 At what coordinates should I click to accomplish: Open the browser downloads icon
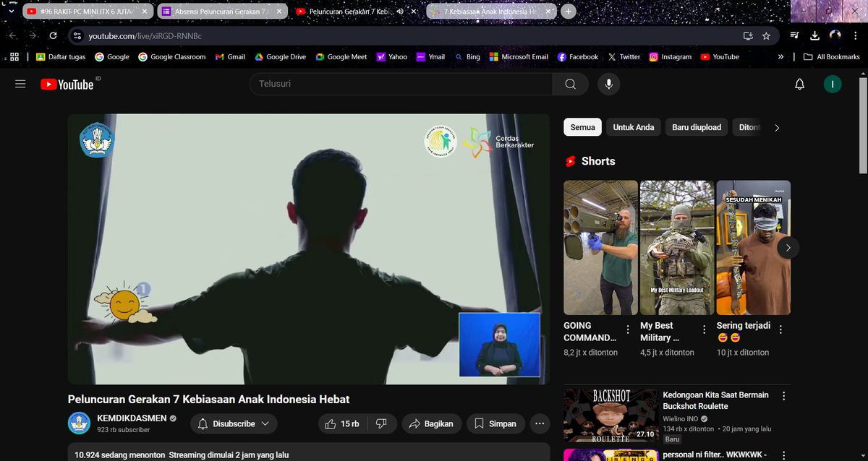coord(814,35)
